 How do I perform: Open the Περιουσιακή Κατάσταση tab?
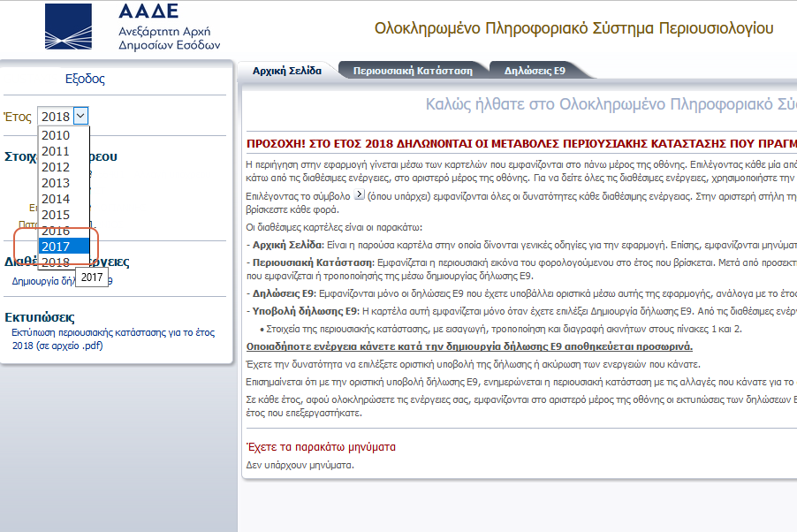point(413,71)
